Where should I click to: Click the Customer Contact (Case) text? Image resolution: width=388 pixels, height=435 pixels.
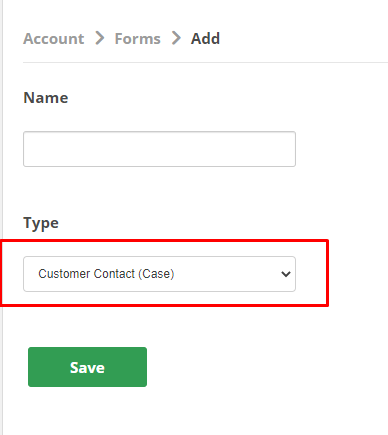106,274
